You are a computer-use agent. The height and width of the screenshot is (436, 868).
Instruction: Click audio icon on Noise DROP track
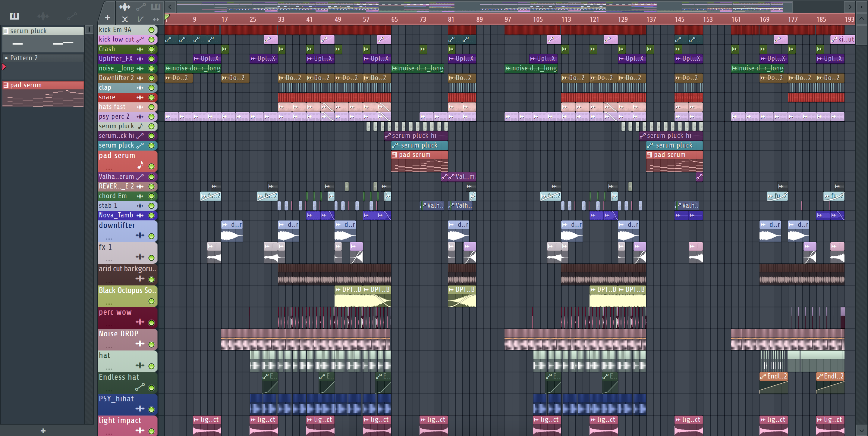coord(140,344)
